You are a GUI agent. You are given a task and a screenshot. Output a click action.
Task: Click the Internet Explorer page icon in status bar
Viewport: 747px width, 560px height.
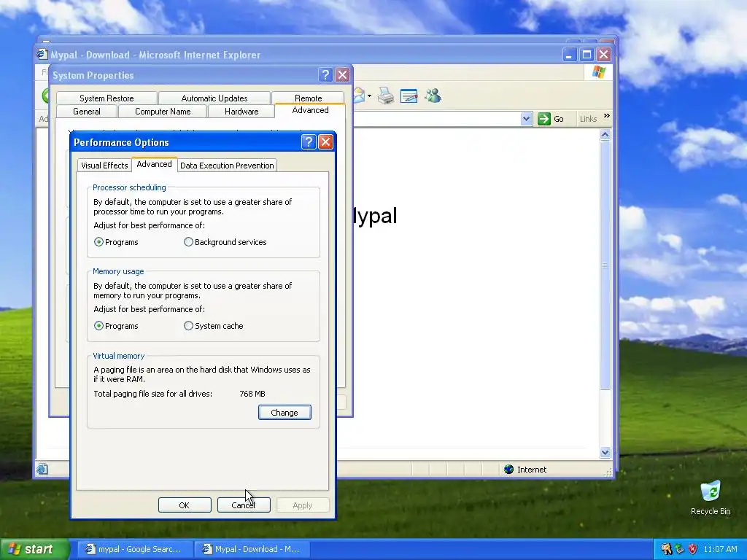[x=42, y=469]
